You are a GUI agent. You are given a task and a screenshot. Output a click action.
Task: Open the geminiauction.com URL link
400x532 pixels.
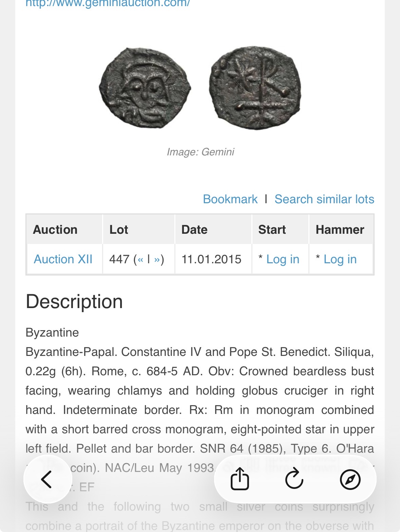pyautogui.click(x=108, y=3)
